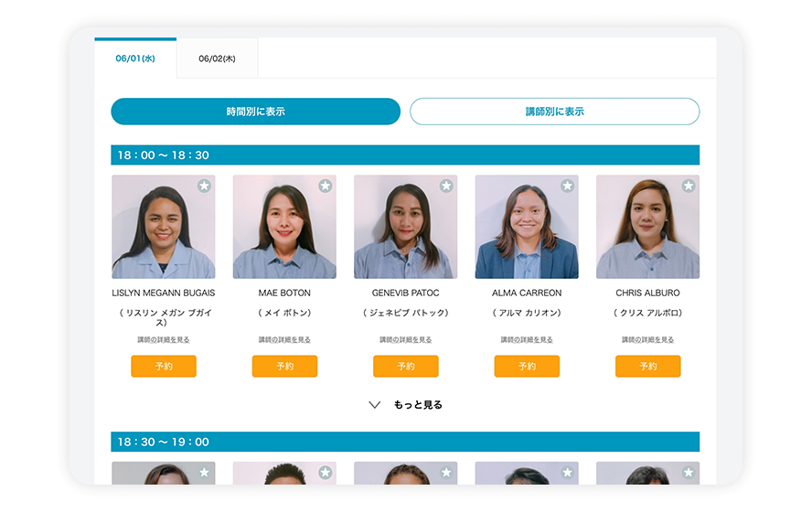Open LISLYN MEGANN BUGAIS's profile photo
812x512 pixels.
coord(164,228)
